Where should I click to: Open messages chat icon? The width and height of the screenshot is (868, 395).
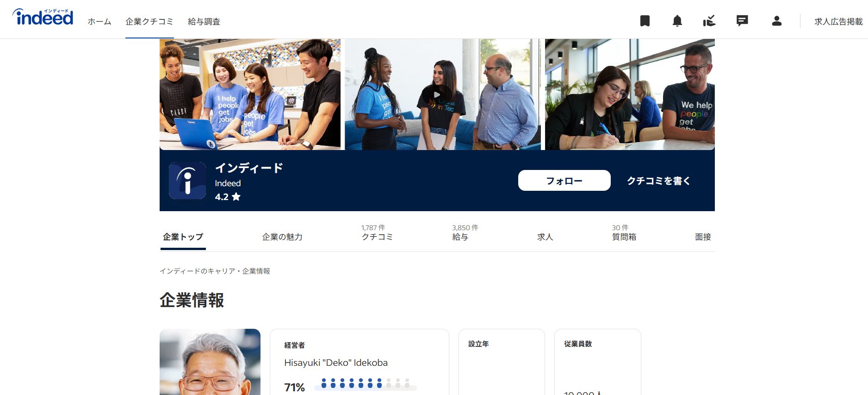pos(742,21)
